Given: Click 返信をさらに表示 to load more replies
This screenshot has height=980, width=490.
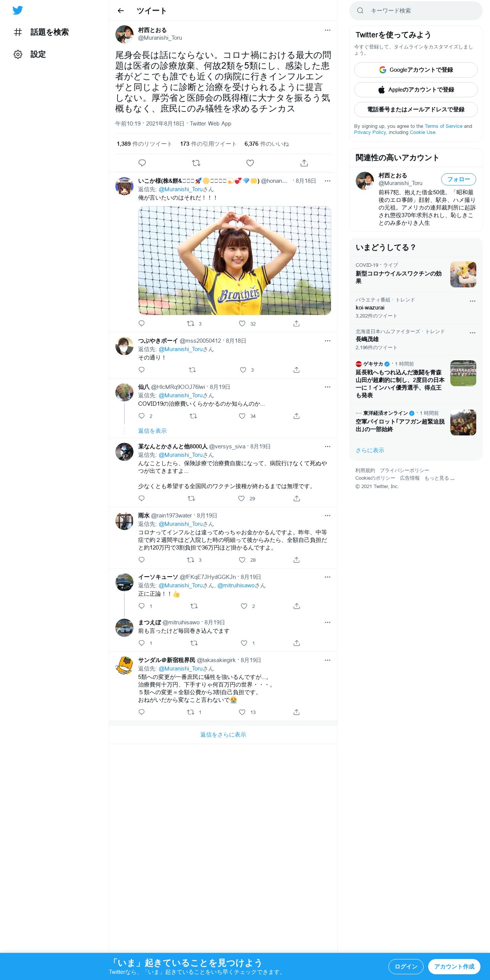Looking at the screenshot, I should (223, 735).
